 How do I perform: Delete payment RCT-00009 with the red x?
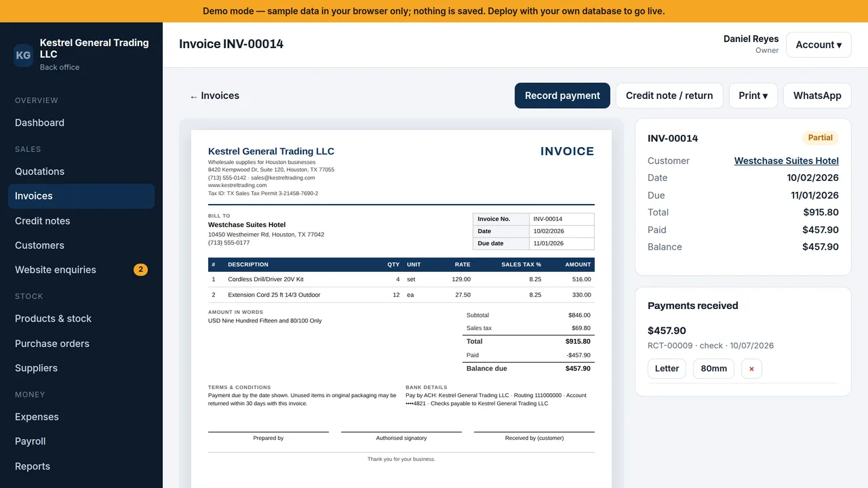pyautogui.click(x=751, y=369)
